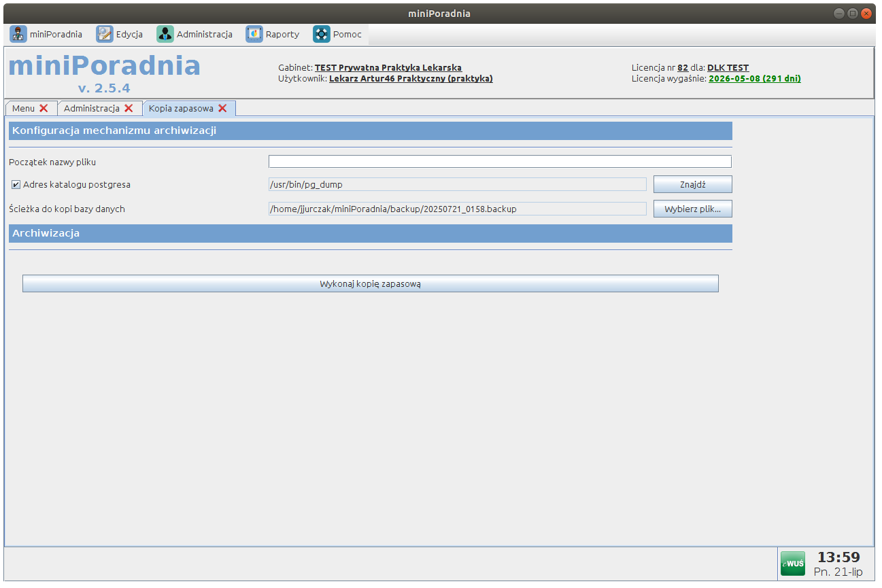Close the Administracja tab with red X
Viewport: 882px width, 588px height.
[x=129, y=109]
